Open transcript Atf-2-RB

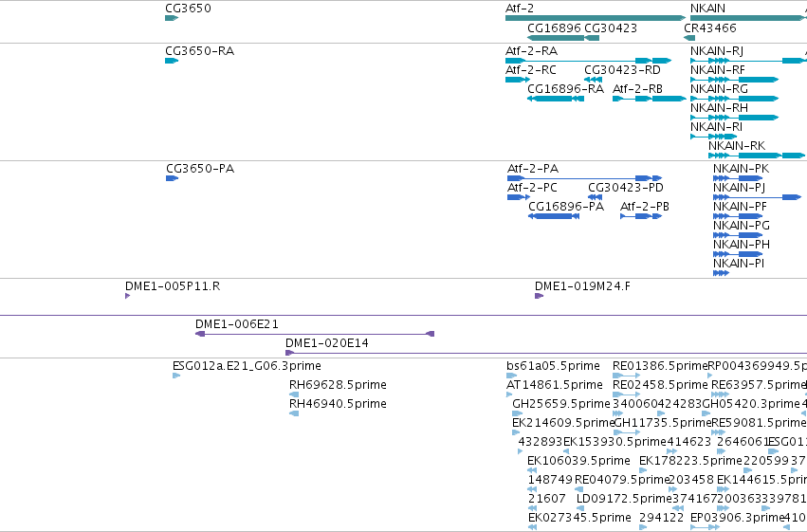pyautogui.click(x=649, y=99)
